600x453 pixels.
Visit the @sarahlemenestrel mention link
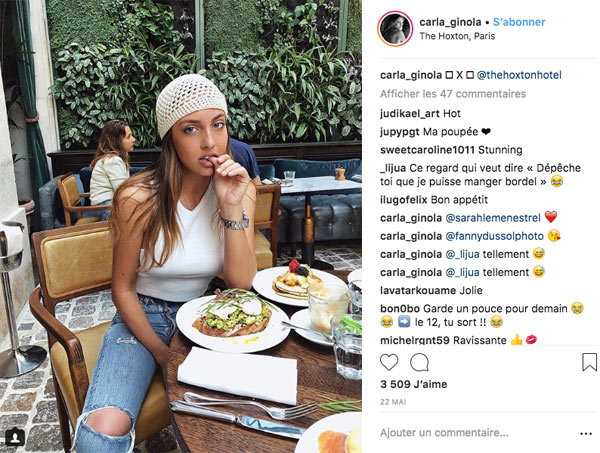tap(493, 218)
